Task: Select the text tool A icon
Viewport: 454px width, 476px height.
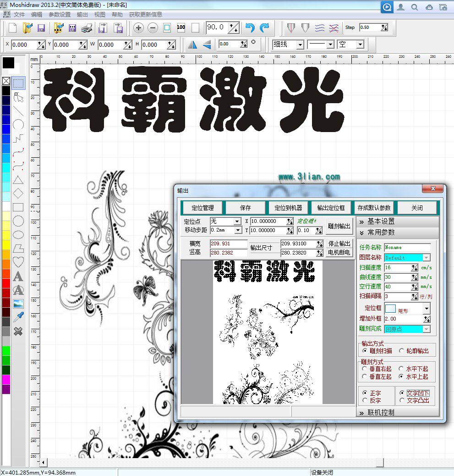Action: [18, 276]
